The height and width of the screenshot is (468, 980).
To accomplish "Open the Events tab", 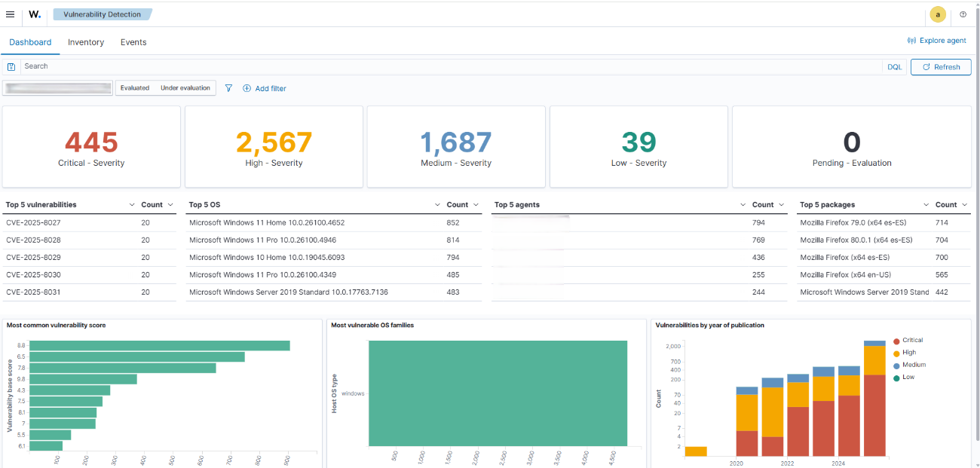I will pyautogui.click(x=133, y=42).
